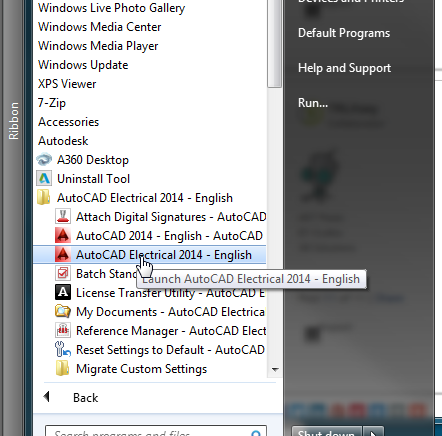This screenshot has height=436, width=442.
Task: Collapse AutoCAD Electrical 2014 - English folder label
Action: (145, 198)
